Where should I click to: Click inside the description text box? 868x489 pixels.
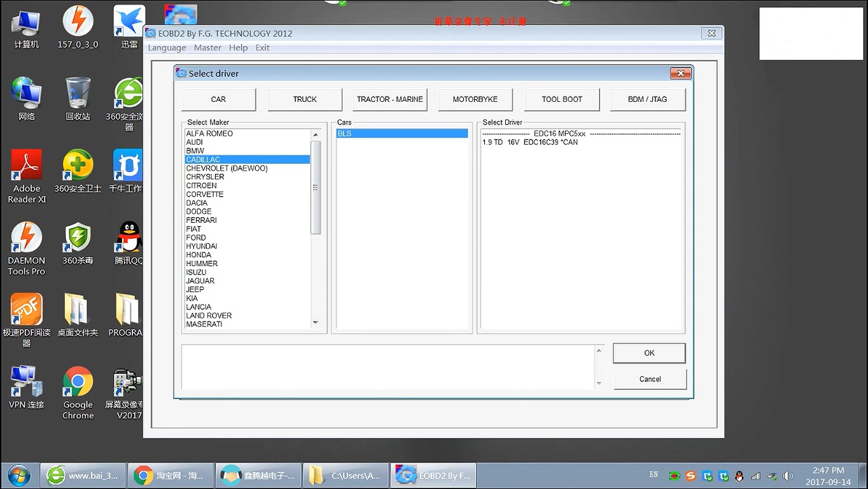(x=388, y=367)
